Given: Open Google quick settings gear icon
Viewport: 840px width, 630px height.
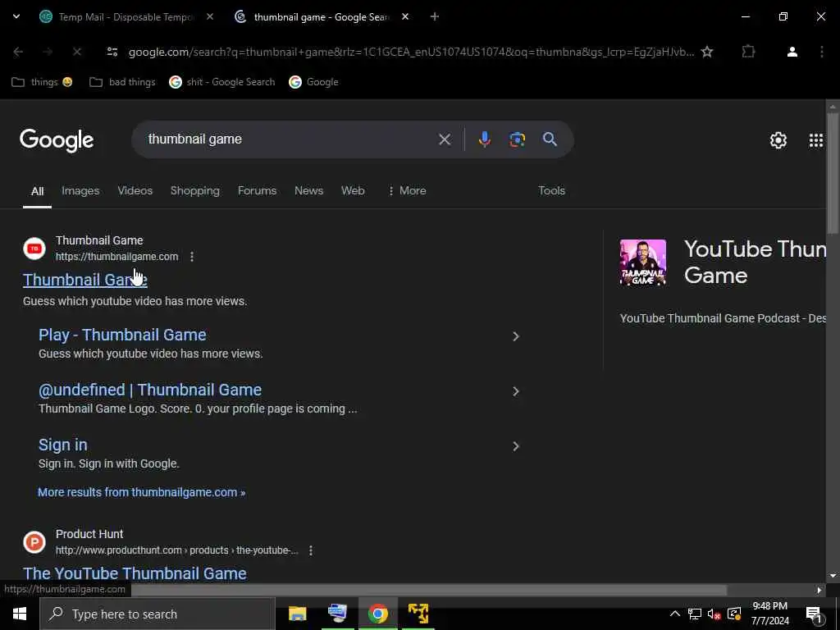Looking at the screenshot, I should click(778, 140).
